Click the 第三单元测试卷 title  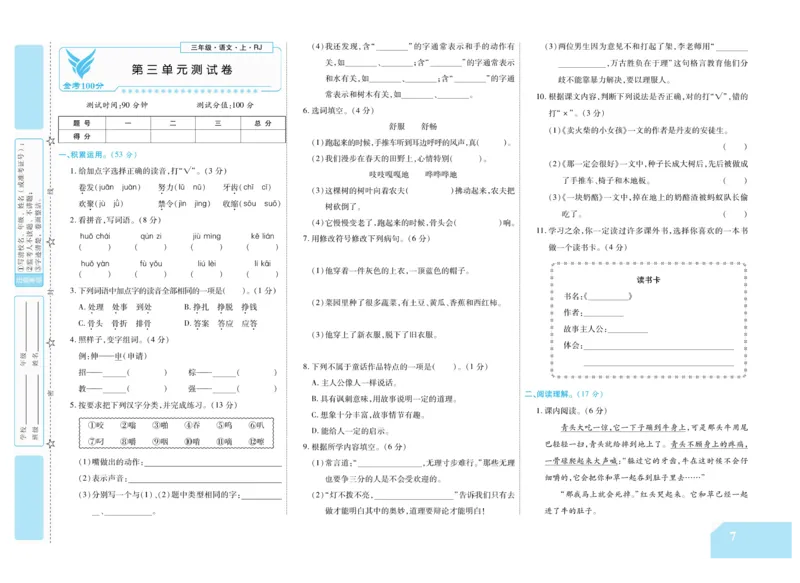pyautogui.click(x=183, y=68)
